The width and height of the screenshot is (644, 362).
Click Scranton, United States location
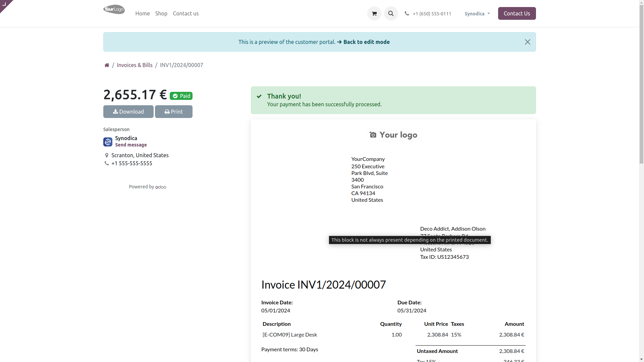140,155
